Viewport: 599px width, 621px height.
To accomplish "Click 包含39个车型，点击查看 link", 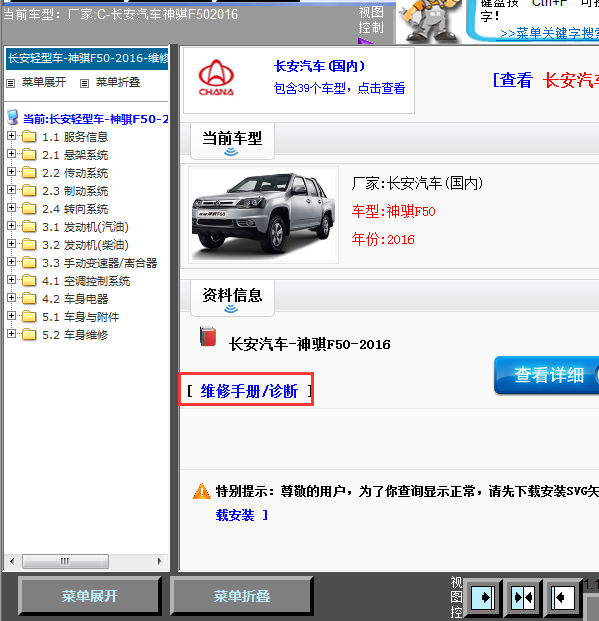I will click(340, 88).
